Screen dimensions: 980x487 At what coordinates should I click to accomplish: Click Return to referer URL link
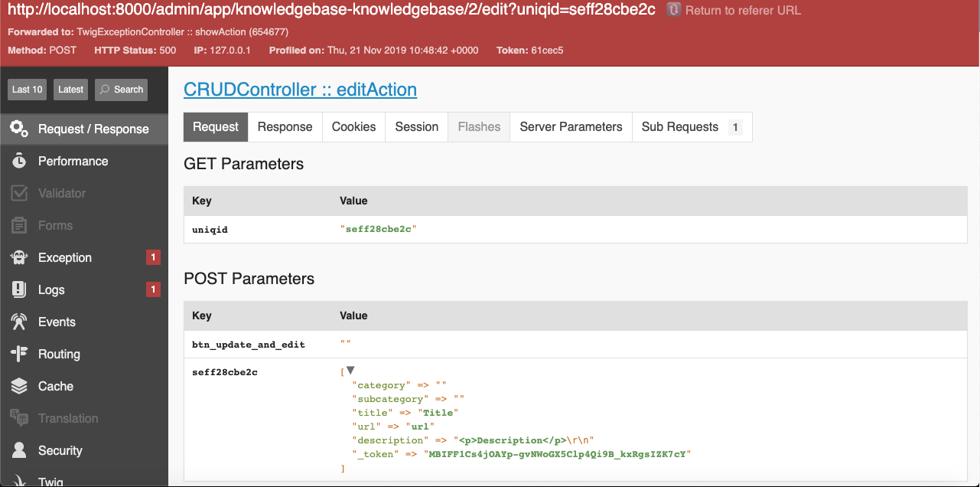[743, 11]
